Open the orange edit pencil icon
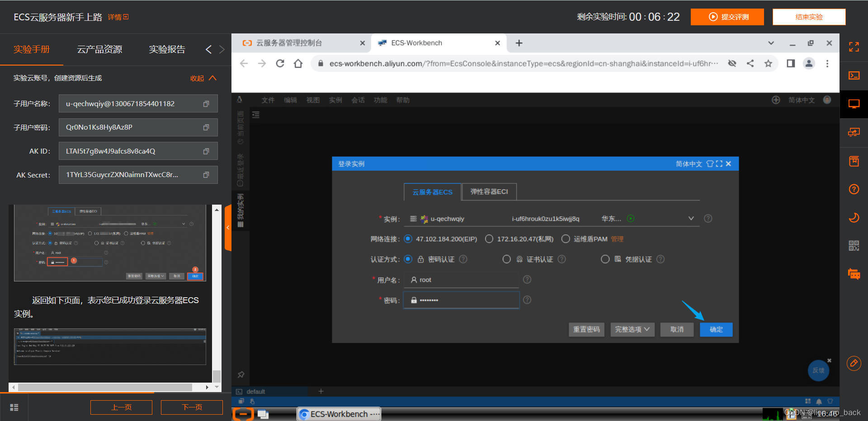Screen dimensions: 868x421 (x=854, y=363)
